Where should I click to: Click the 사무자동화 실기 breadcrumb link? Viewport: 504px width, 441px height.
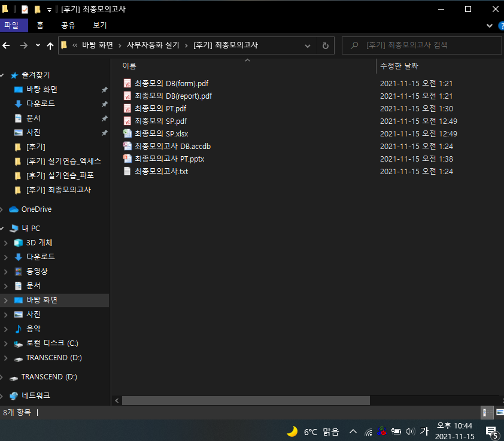(x=153, y=45)
